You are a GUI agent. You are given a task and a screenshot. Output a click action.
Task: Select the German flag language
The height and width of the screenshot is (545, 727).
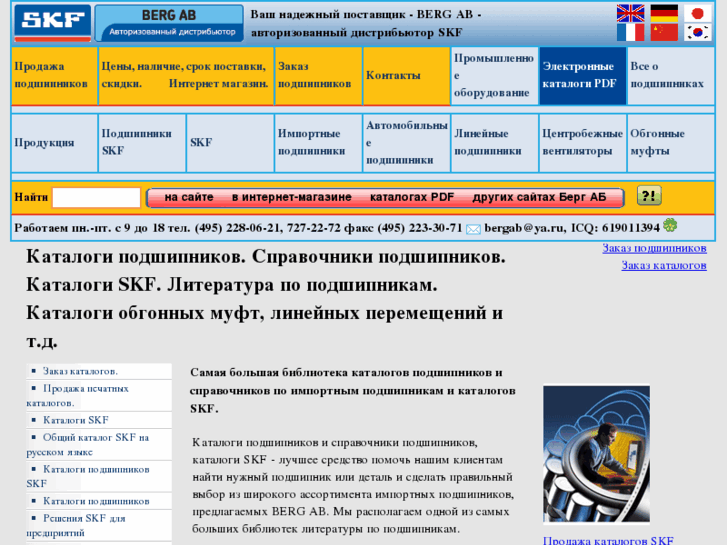point(664,13)
